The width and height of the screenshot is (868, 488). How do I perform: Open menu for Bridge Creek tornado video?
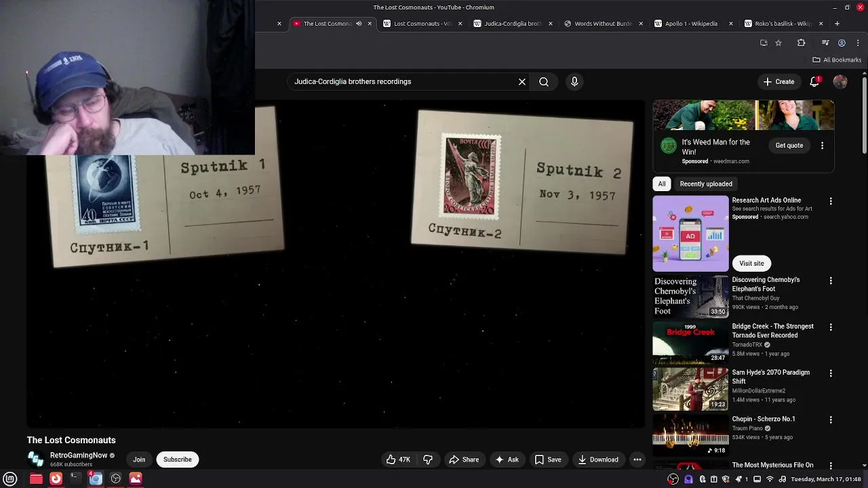click(x=831, y=327)
